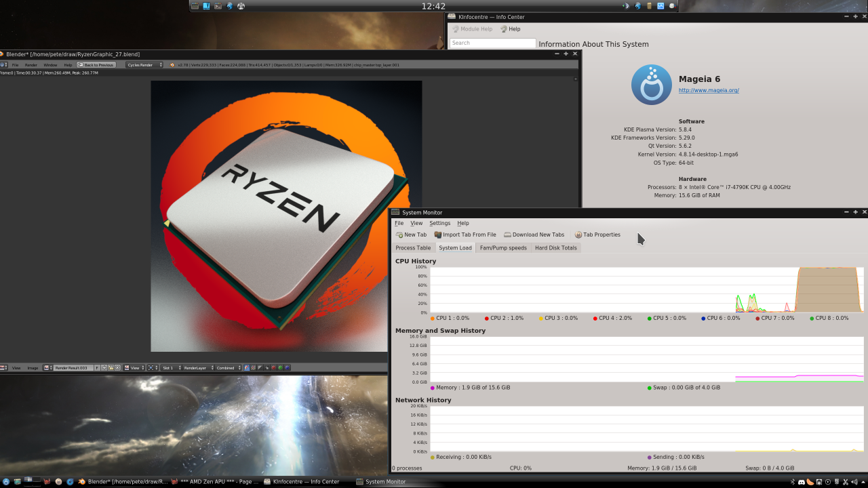
Task: Open image browse dropdown beside Render Result
Action: pos(47,368)
